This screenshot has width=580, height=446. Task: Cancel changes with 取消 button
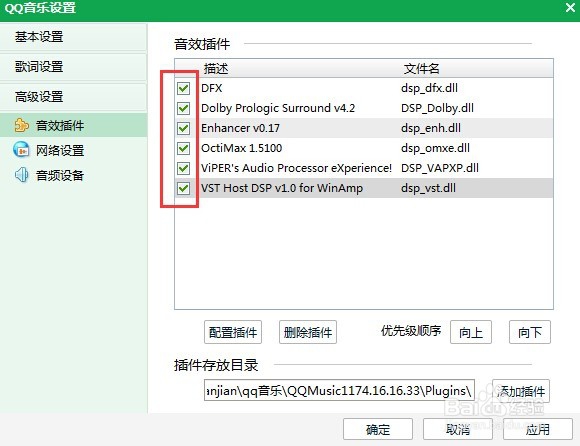point(458,429)
